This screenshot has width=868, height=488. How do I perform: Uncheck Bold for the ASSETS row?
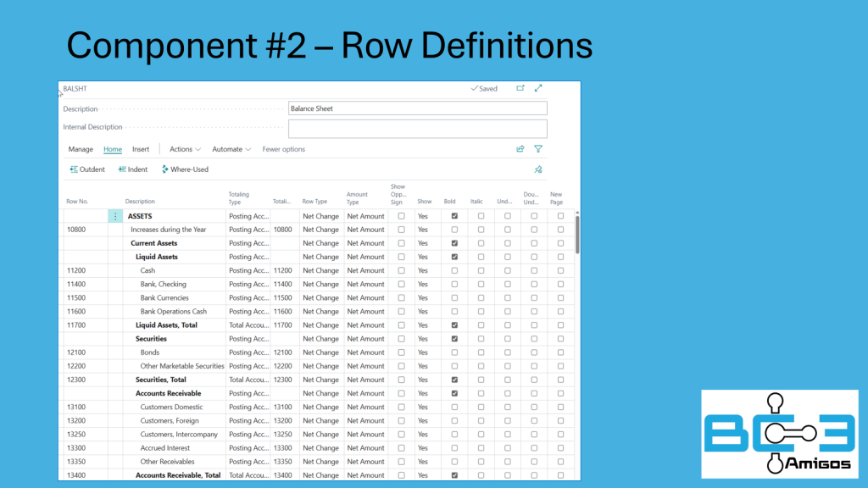454,216
